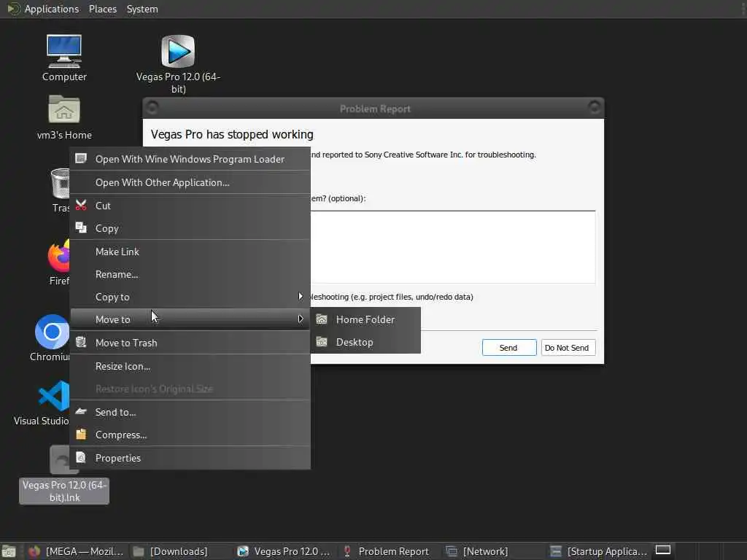
Task: Click the Problem Report title bar
Action: [374, 109]
